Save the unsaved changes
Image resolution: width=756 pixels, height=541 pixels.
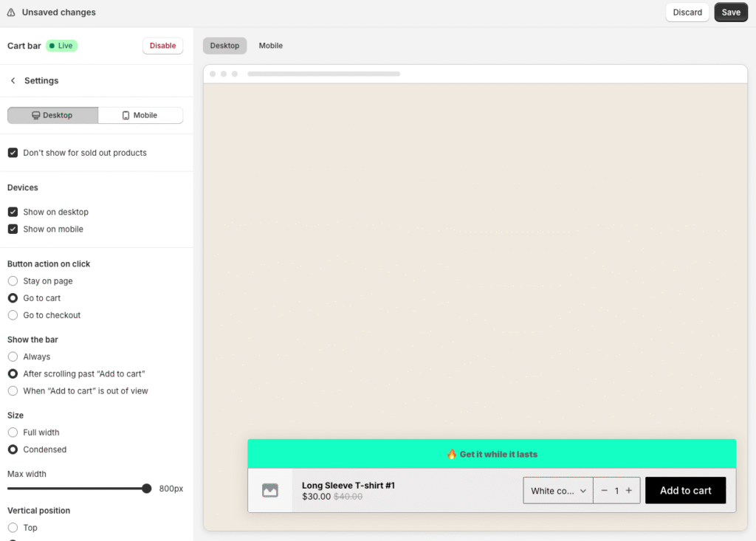pyautogui.click(x=730, y=12)
